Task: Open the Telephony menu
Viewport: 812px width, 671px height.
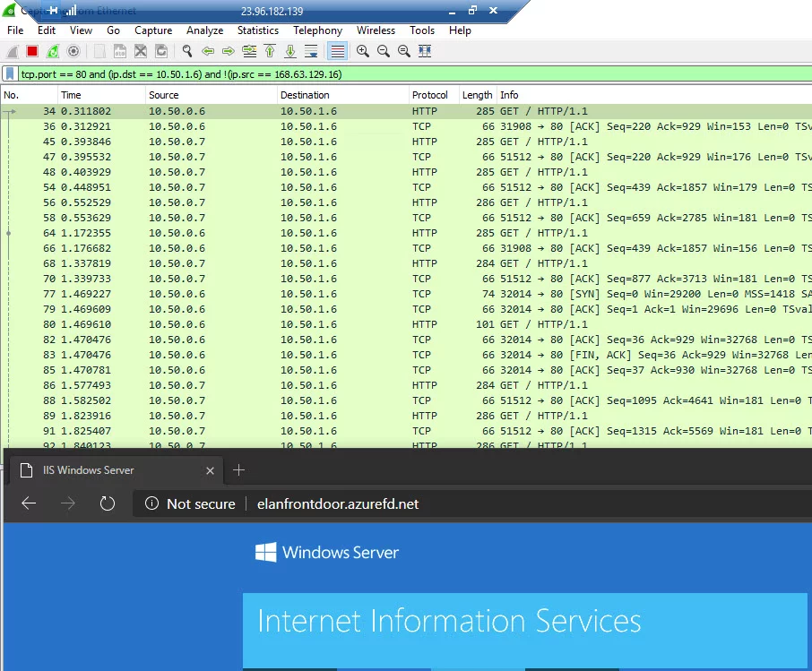Action: [317, 30]
